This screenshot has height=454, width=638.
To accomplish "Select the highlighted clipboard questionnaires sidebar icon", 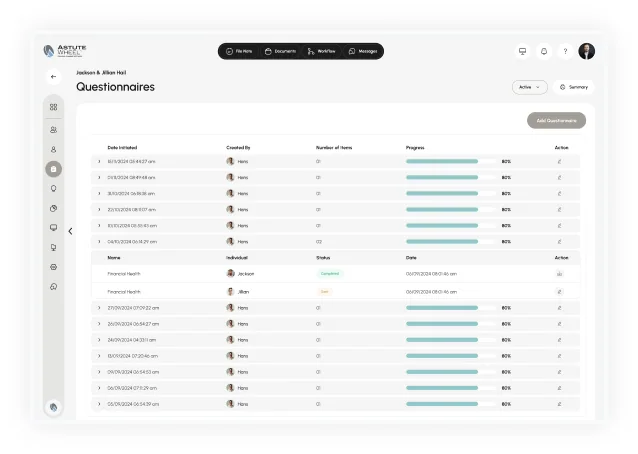I will [x=53, y=169].
